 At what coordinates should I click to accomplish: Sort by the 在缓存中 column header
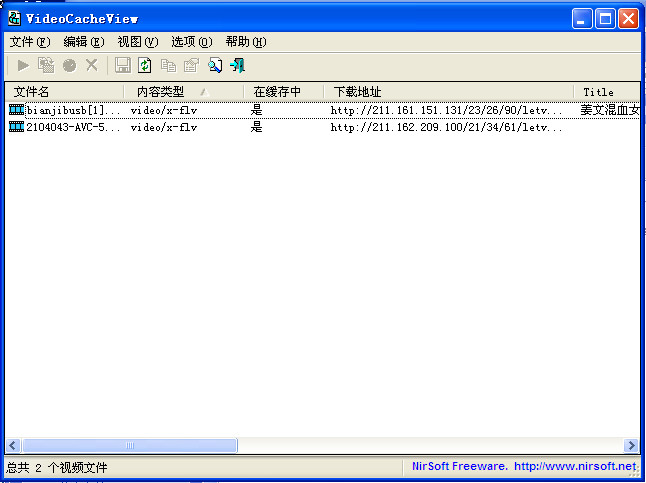pos(284,91)
